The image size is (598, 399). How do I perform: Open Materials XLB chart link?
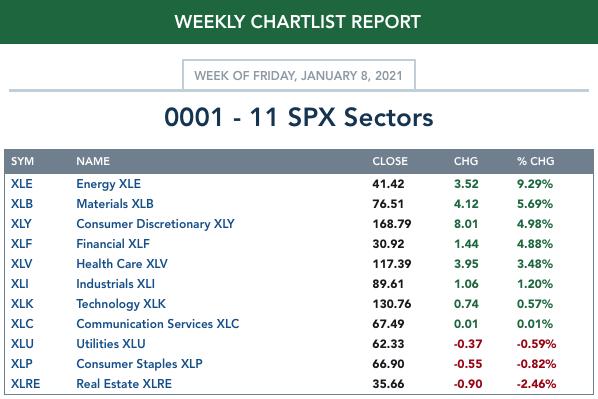tap(115, 204)
